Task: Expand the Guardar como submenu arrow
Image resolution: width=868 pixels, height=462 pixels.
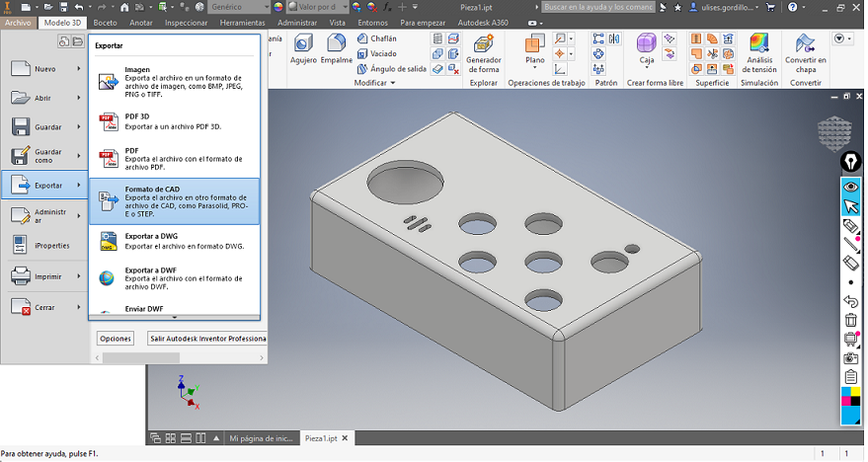Action: [79, 156]
